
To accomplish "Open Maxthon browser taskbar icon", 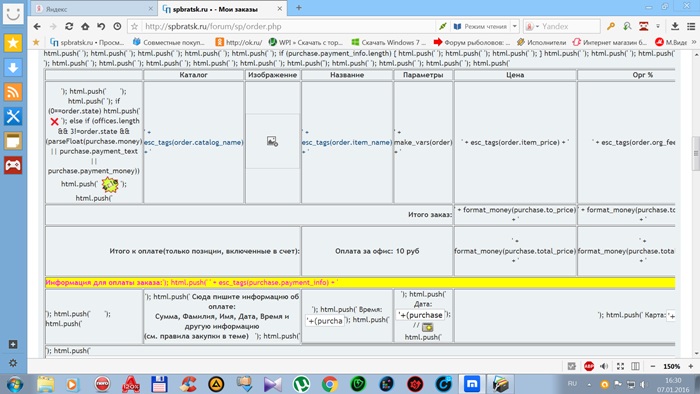I will coord(471,384).
